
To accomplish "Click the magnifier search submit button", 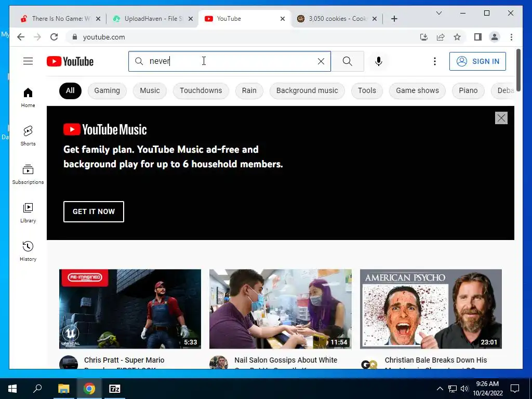I will pyautogui.click(x=348, y=61).
